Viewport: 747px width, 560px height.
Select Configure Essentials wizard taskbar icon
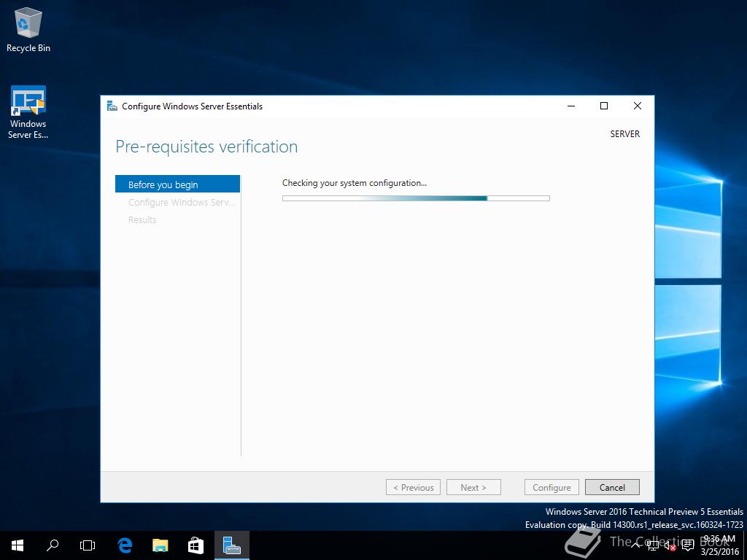click(231, 545)
